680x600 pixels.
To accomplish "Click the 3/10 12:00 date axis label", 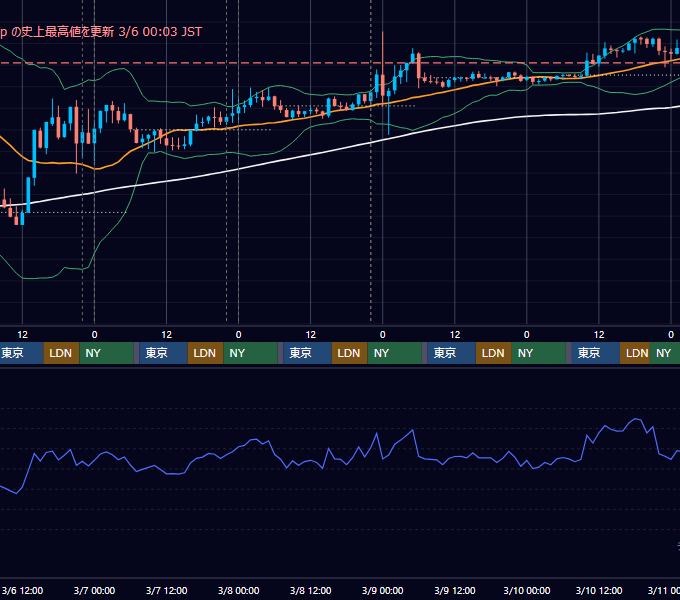I will coord(599,590).
